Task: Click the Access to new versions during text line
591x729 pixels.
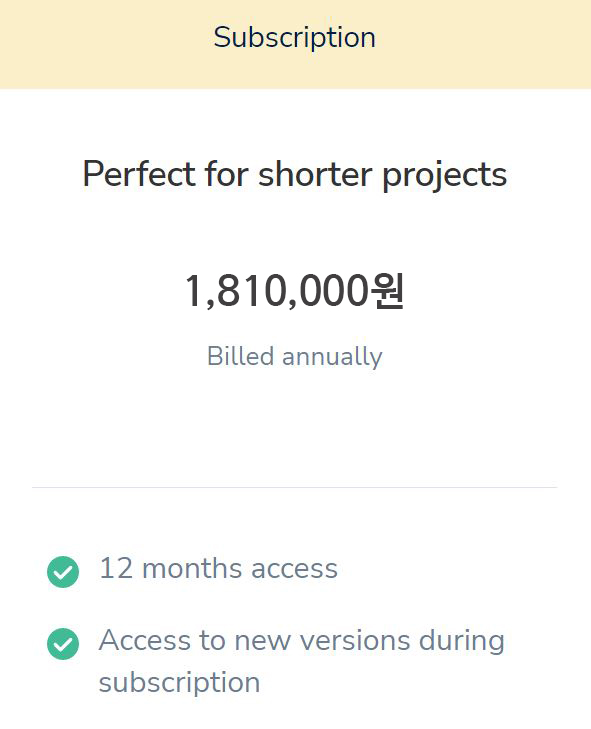Action: (x=302, y=641)
